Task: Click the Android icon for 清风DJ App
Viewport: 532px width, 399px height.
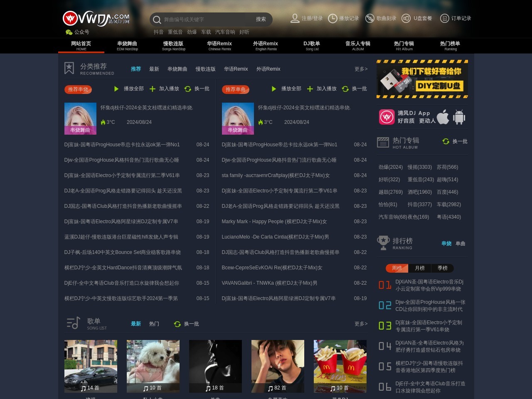Action: pyautogui.click(x=458, y=117)
